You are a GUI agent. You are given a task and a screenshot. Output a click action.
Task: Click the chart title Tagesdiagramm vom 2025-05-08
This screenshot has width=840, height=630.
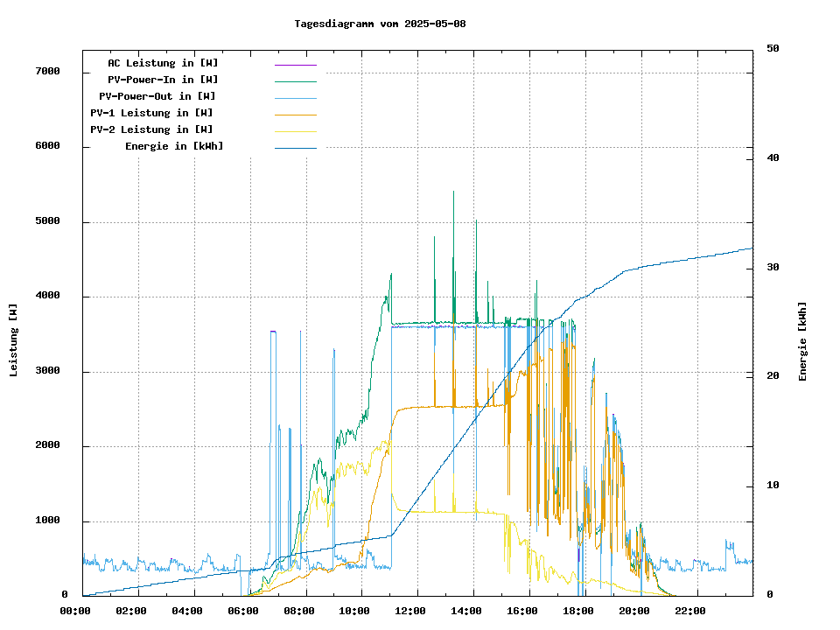[x=380, y=24]
